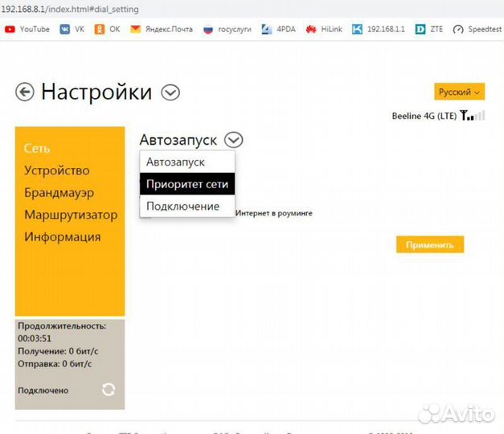The image size is (504, 434).
Task: Open the Русский language selector
Action: (x=459, y=92)
